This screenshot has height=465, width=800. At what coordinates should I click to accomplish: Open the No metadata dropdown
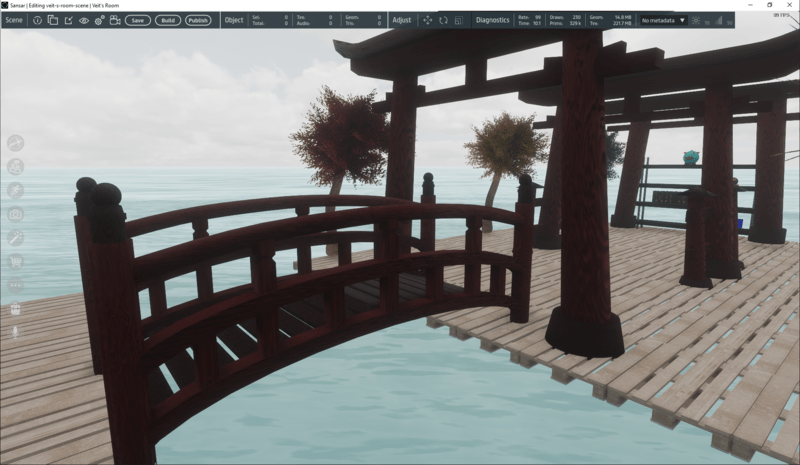pyautogui.click(x=663, y=20)
